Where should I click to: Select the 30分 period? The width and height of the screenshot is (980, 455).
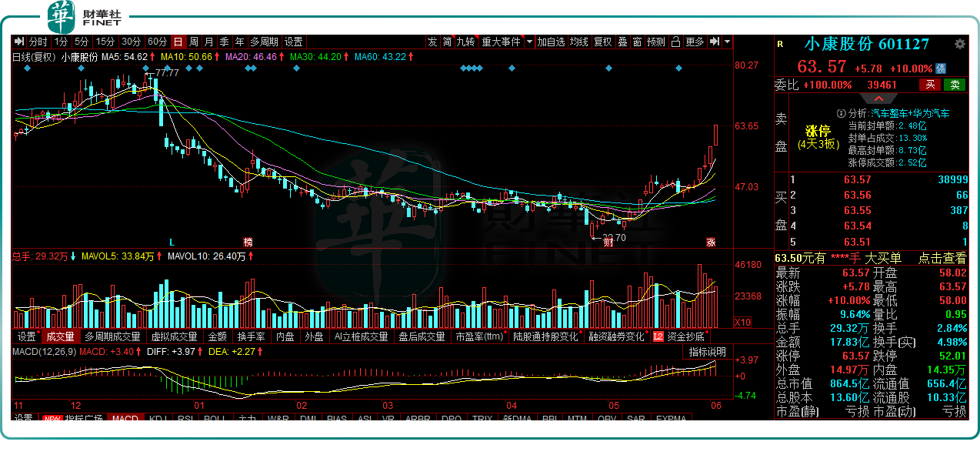coord(132,42)
